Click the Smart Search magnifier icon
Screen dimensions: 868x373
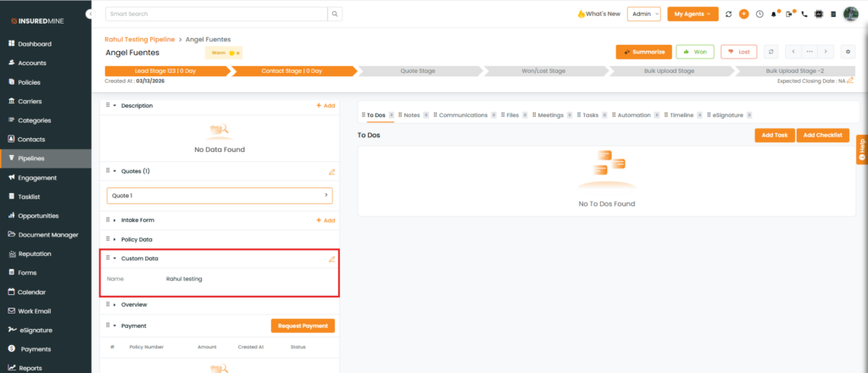tap(336, 14)
